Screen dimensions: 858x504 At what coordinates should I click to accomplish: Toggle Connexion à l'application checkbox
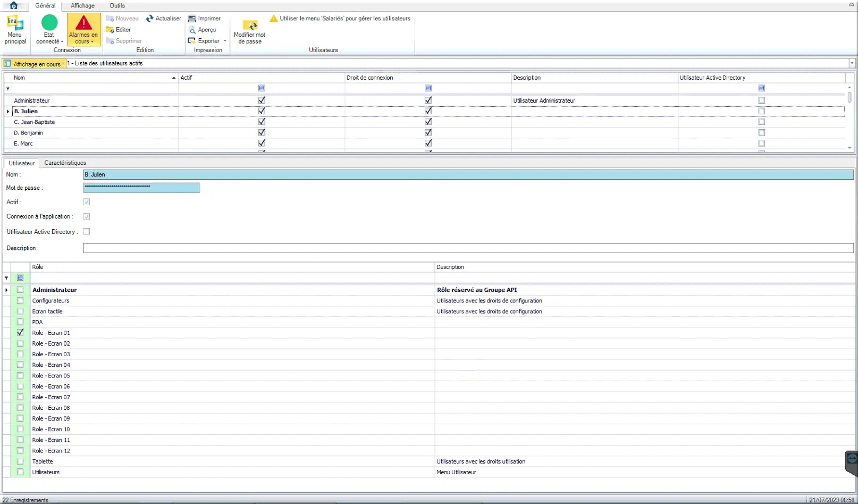(x=87, y=217)
